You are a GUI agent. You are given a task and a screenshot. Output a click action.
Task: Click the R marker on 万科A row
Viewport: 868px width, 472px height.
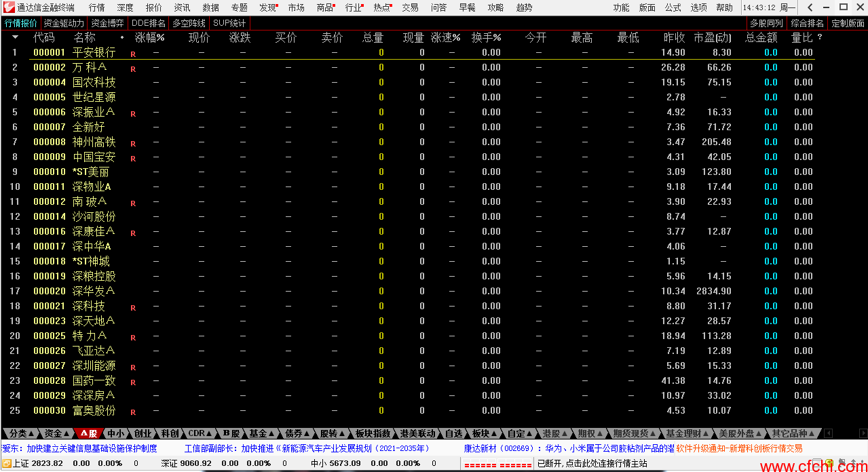click(133, 68)
